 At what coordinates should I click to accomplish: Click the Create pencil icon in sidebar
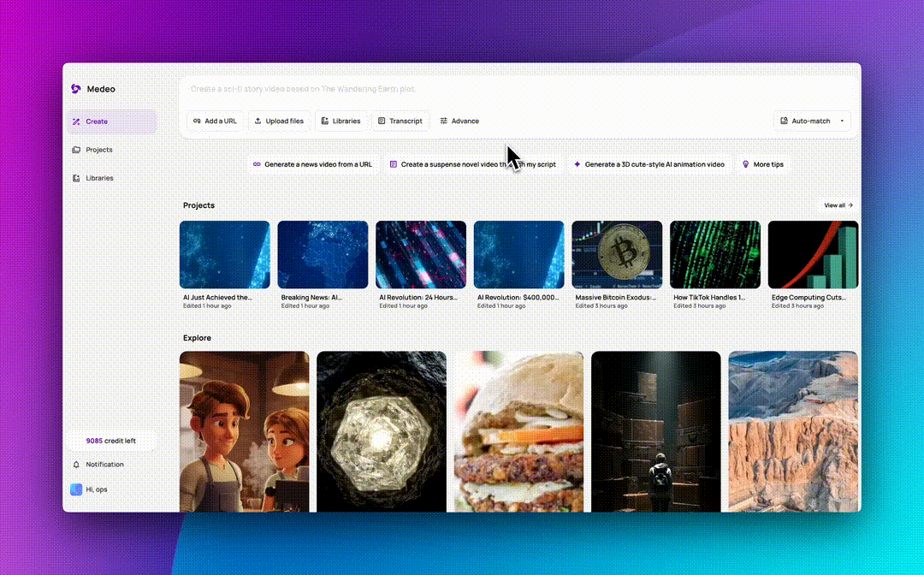coord(76,122)
